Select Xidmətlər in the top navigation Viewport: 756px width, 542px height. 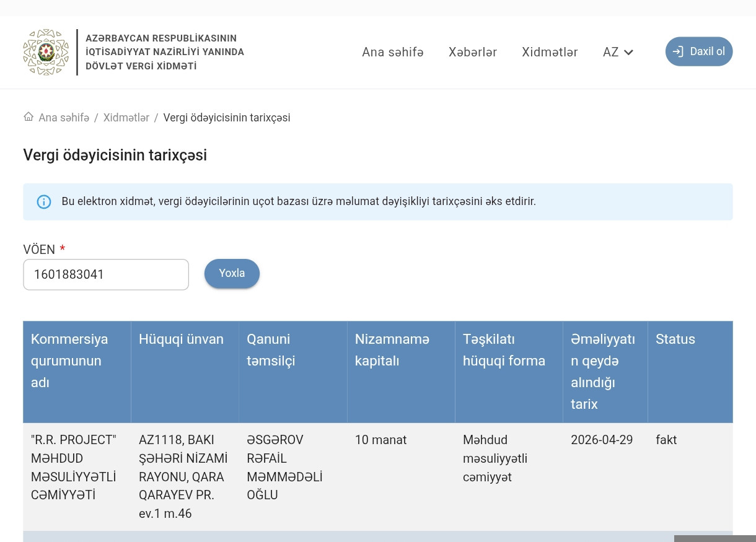[550, 52]
